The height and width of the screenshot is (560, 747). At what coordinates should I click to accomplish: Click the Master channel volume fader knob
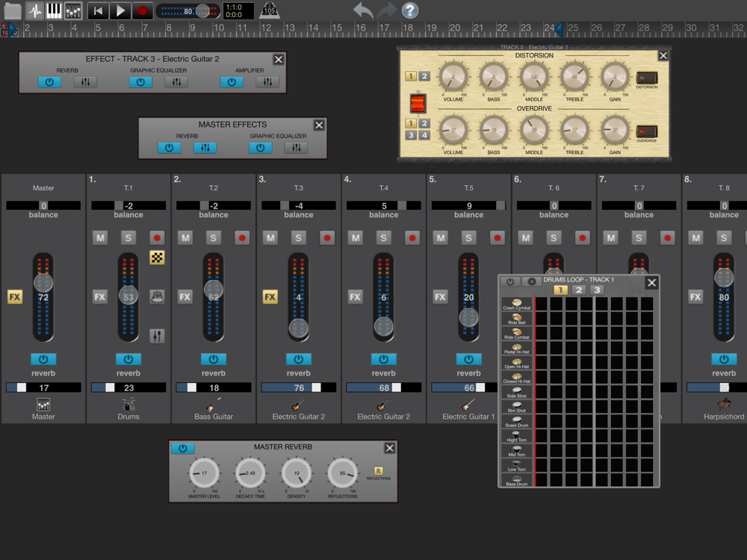43,283
